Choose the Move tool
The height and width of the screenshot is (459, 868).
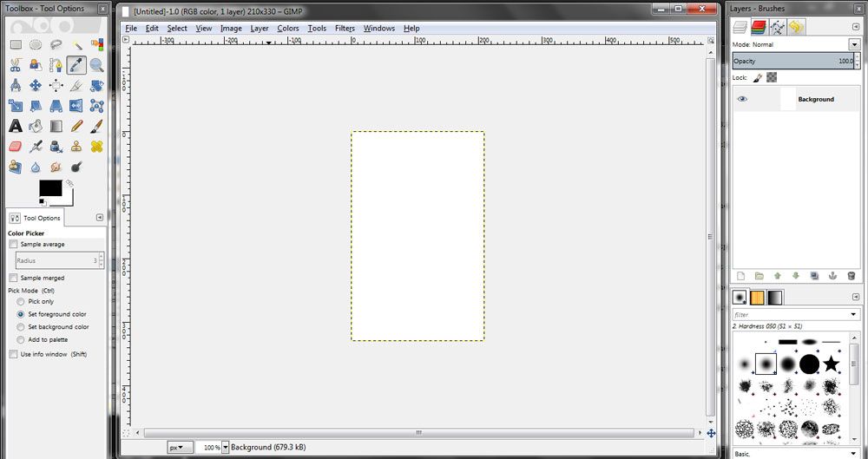[36, 86]
